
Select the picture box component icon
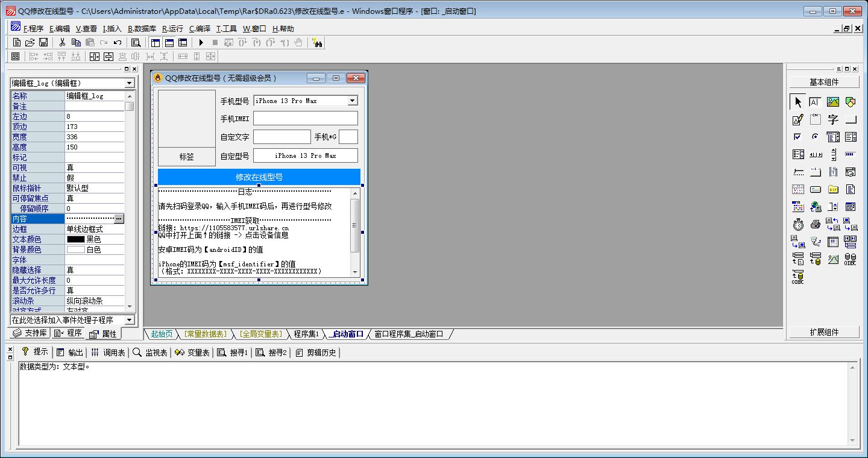pos(833,102)
